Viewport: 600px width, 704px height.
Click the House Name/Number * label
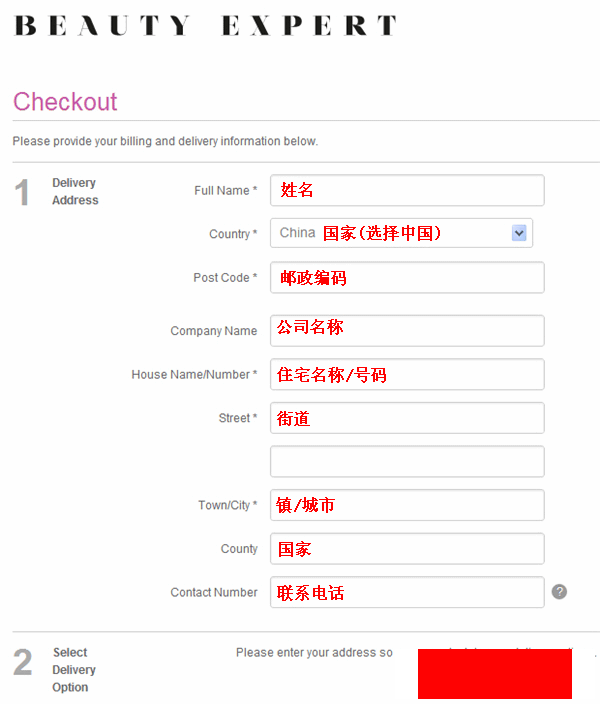[194, 374]
